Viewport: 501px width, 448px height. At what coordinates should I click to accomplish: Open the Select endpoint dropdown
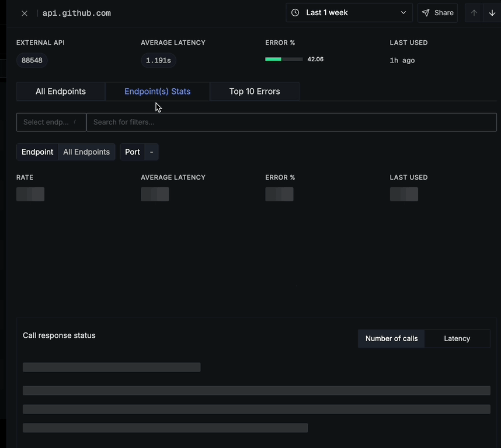click(51, 123)
